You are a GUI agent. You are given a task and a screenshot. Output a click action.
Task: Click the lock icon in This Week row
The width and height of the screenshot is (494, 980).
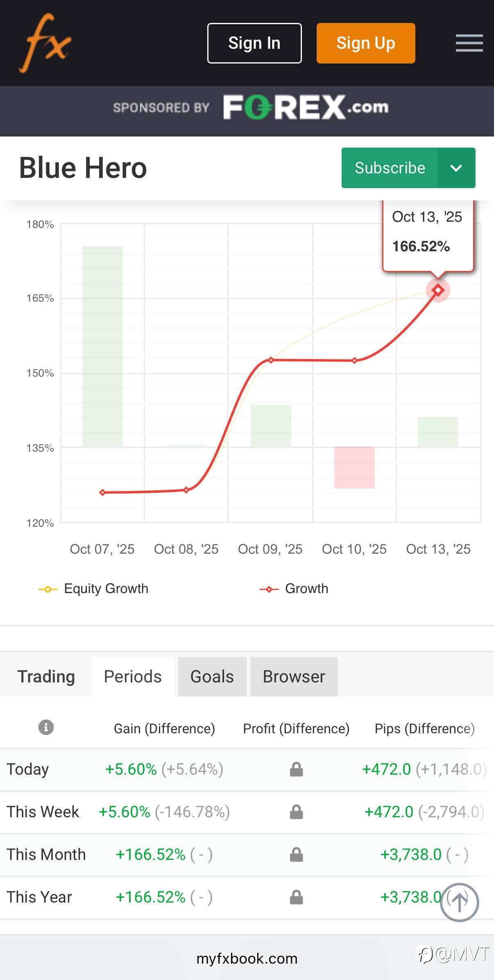[296, 812]
